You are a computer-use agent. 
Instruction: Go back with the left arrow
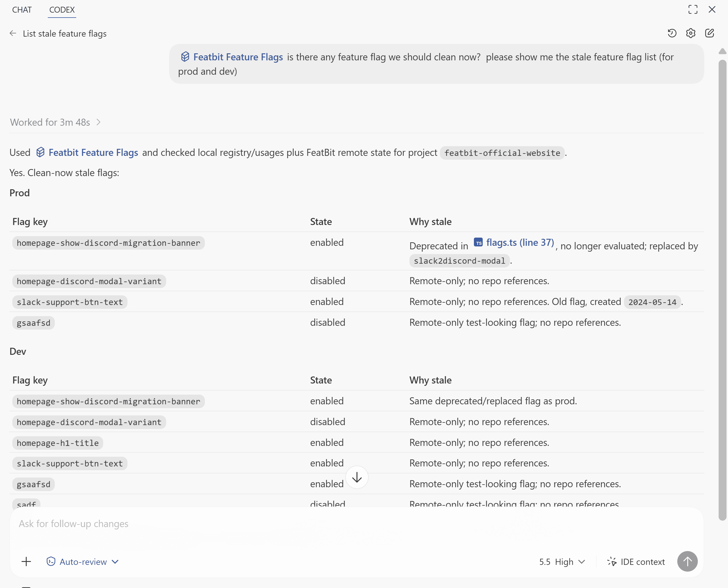(13, 33)
